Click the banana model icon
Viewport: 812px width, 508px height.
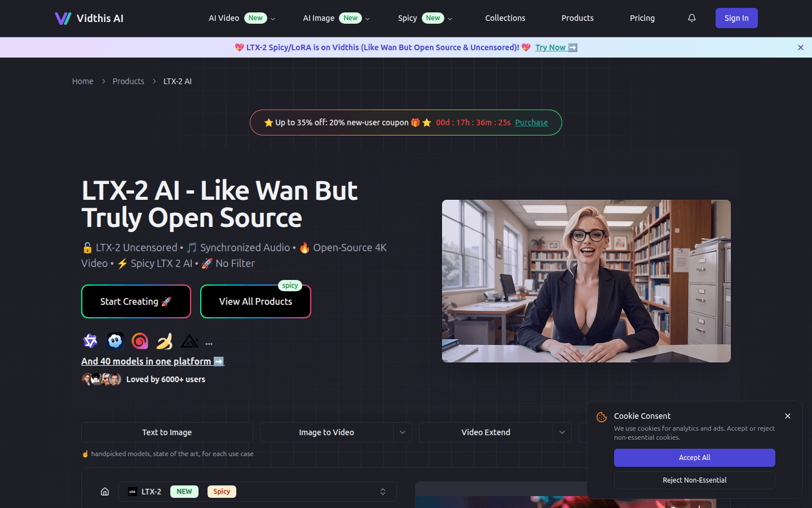(165, 341)
